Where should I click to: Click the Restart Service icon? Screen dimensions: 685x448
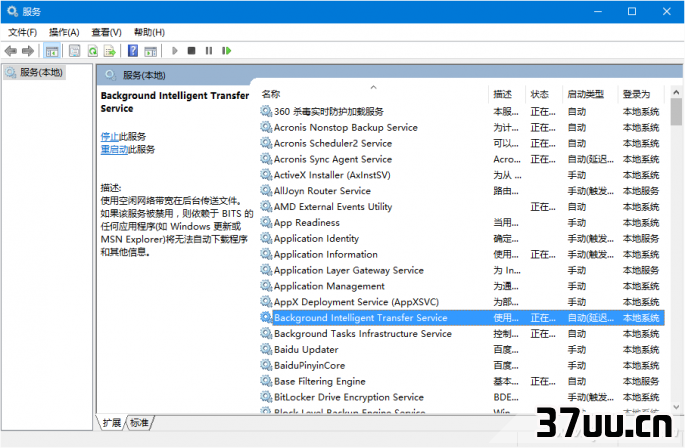226,51
